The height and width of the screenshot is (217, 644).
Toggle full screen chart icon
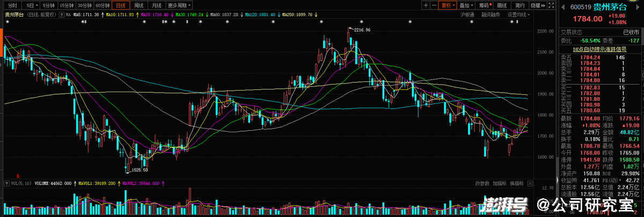tap(551, 5)
